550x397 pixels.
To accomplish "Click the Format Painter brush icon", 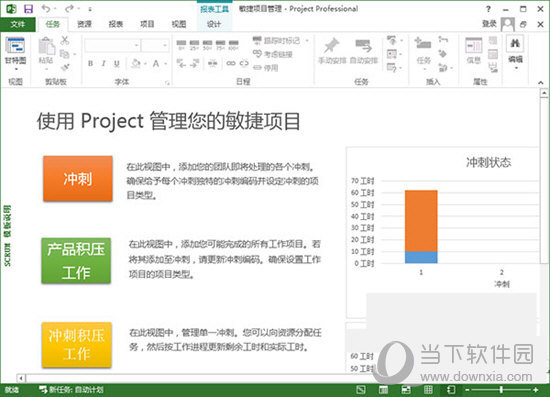I will click(65, 67).
